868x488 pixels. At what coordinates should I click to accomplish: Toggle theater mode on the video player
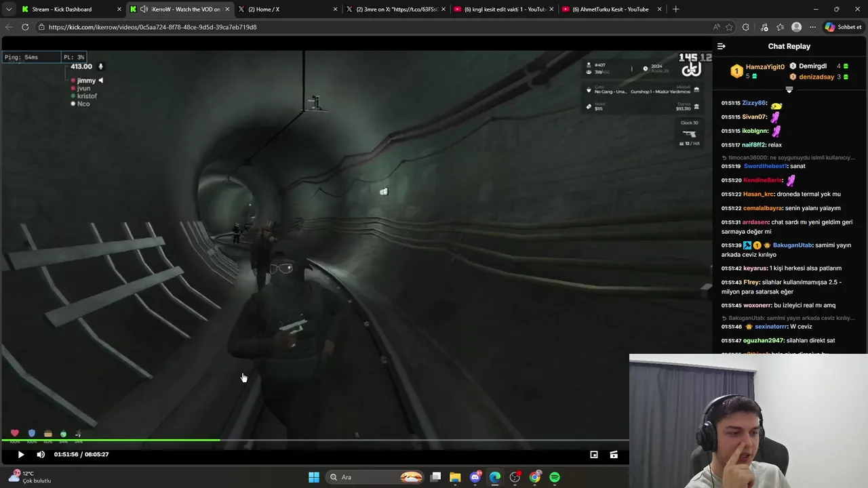click(x=614, y=455)
